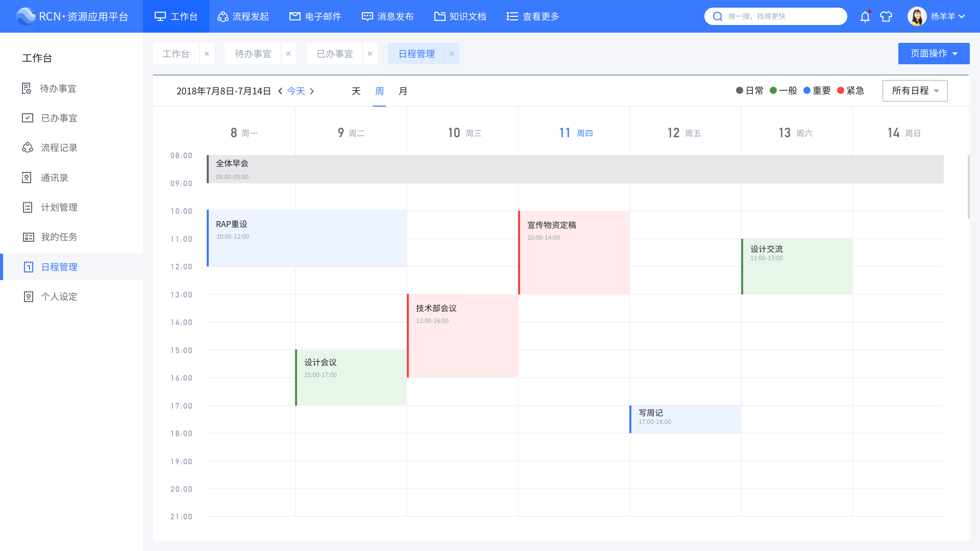Switch to the 已办事宜 tab
The image size is (980, 551).
334,54
